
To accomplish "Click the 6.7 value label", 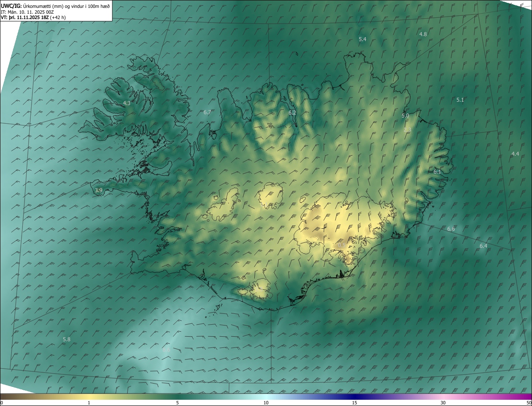I will pyautogui.click(x=207, y=112).
